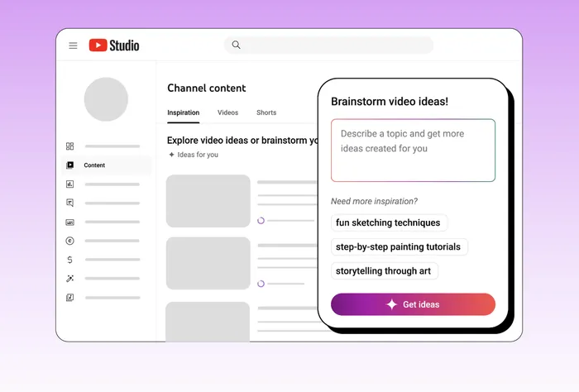Open the Earn dollar sign icon
Viewport: 579px width, 392px height.
(x=70, y=260)
